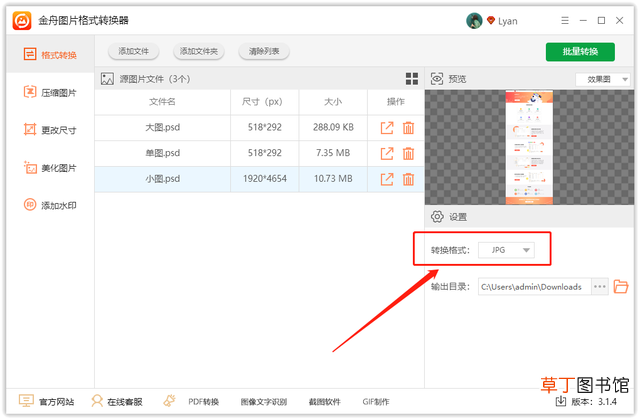Open the 图像文字识别 link
Viewport: 640px width, 420px height.
(x=264, y=402)
